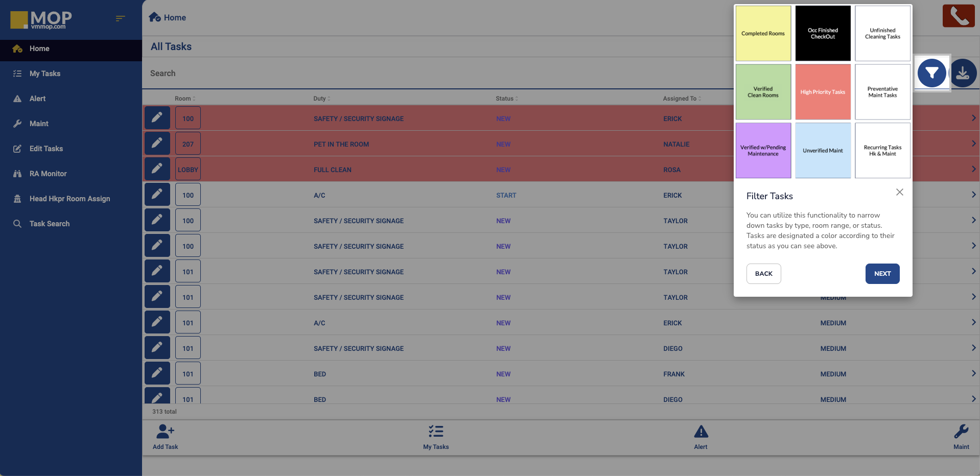
Task: Click the red phone call icon
Action: coord(959,16)
